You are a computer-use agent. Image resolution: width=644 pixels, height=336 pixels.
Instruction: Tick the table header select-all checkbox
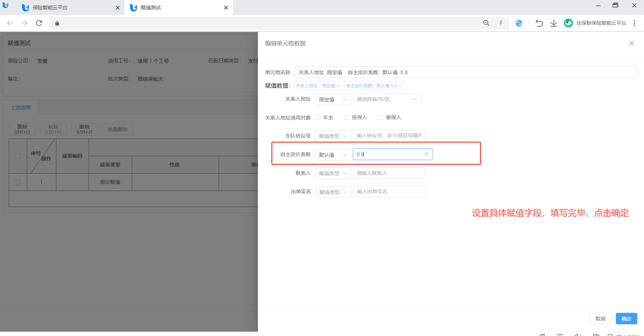point(17,156)
